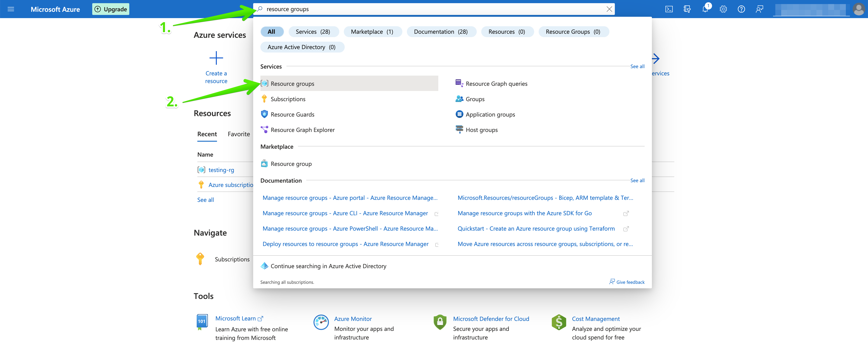
Task: Open Microsoft Defender for Cloud link
Action: [x=491, y=319]
